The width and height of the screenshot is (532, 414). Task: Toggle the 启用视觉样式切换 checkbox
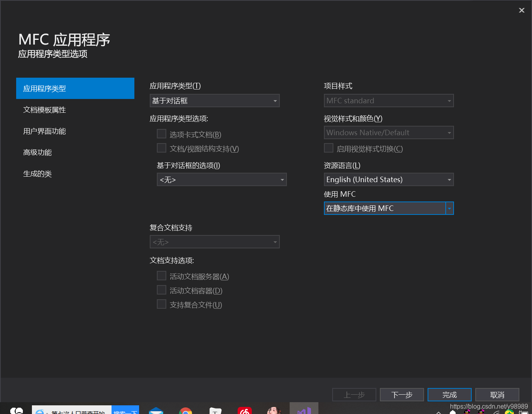click(x=329, y=148)
